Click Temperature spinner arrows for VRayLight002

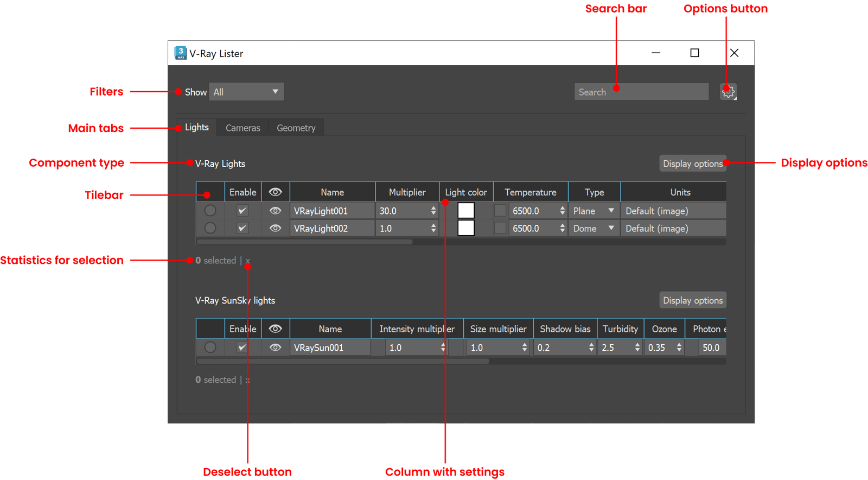(x=563, y=229)
